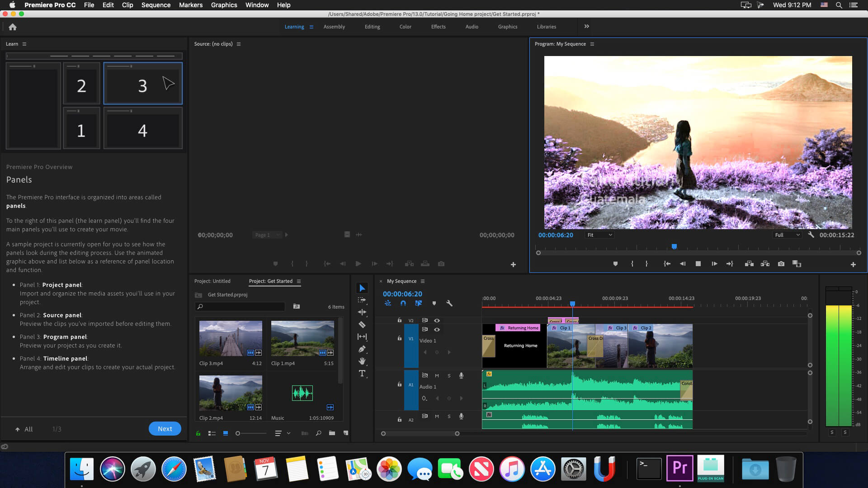Select the Text tool in toolbar
Screen dimensions: 868x488
coord(363,374)
